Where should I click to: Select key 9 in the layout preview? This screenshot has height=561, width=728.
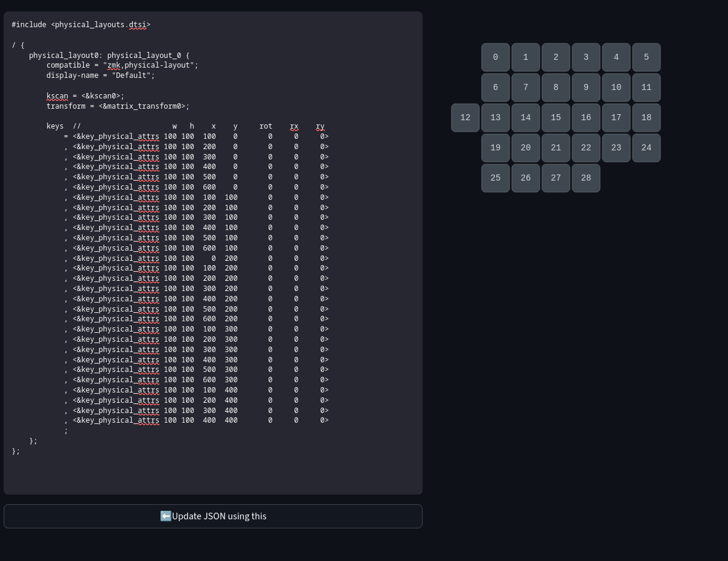coord(586,88)
